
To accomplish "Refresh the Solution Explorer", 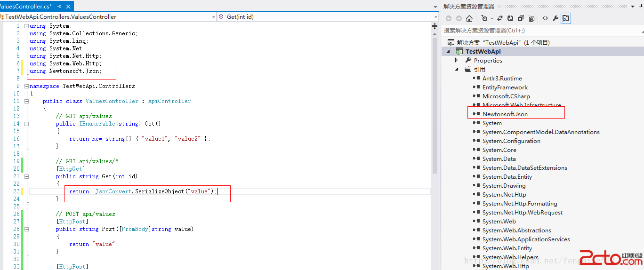I will tap(510, 18).
